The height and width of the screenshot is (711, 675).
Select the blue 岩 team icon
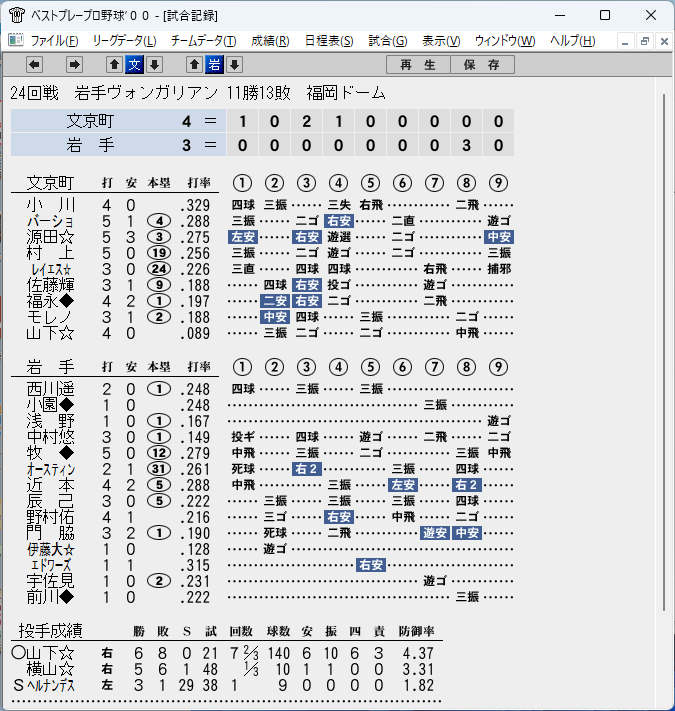[214, 65]
